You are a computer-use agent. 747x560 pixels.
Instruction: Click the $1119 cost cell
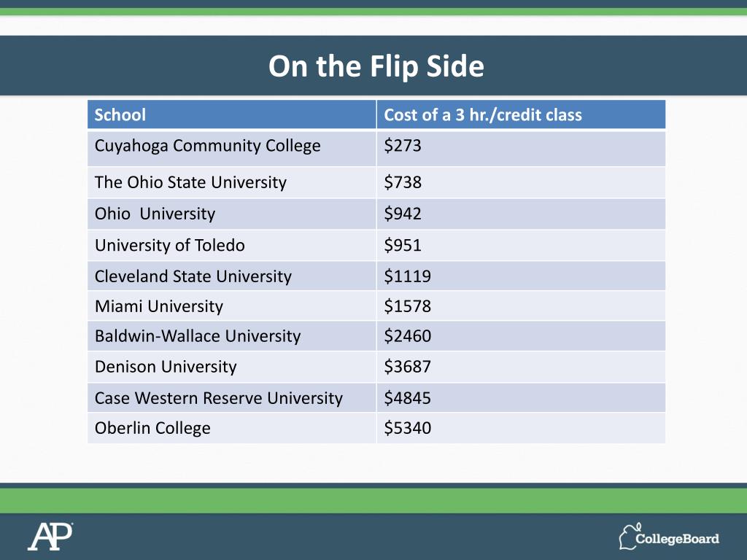click(x=407, y=276)
